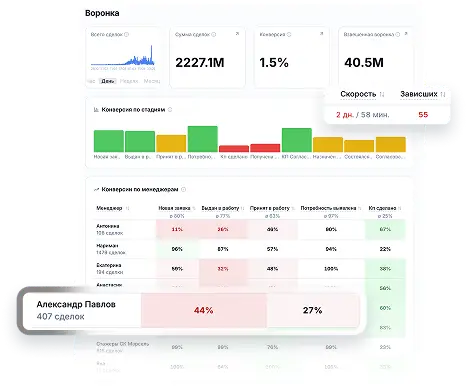Open manager Антонина in the table
The height and width of the screenshot is (389, 468).
click(x=108, y=226)
